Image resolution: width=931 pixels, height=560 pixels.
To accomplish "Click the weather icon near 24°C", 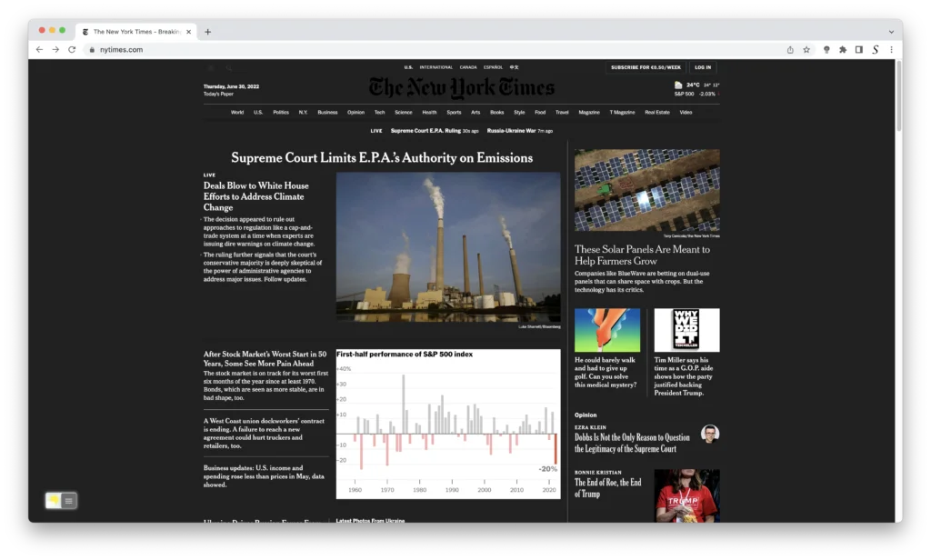I will click(678, 85).
